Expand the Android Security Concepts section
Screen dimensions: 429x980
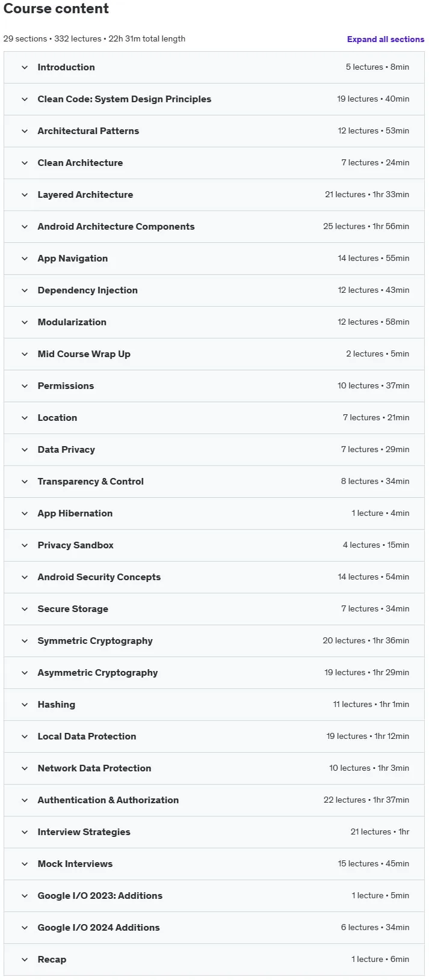214,577
